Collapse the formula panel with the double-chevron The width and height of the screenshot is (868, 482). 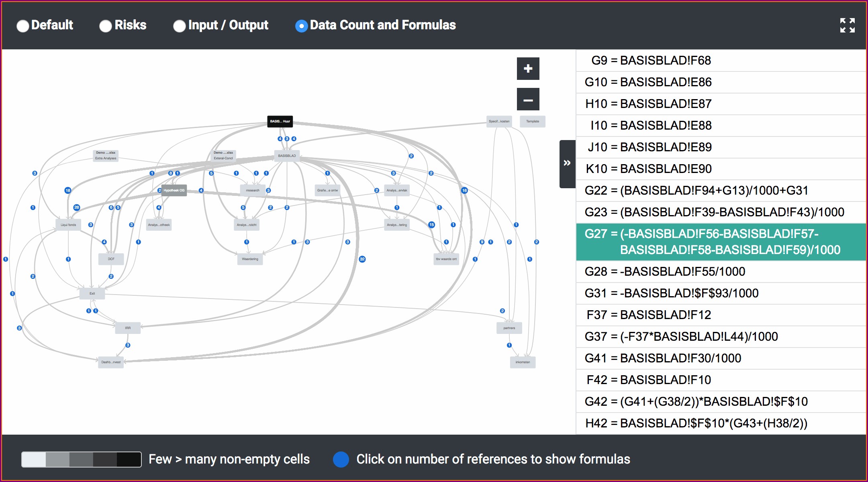tap(567, 163)
